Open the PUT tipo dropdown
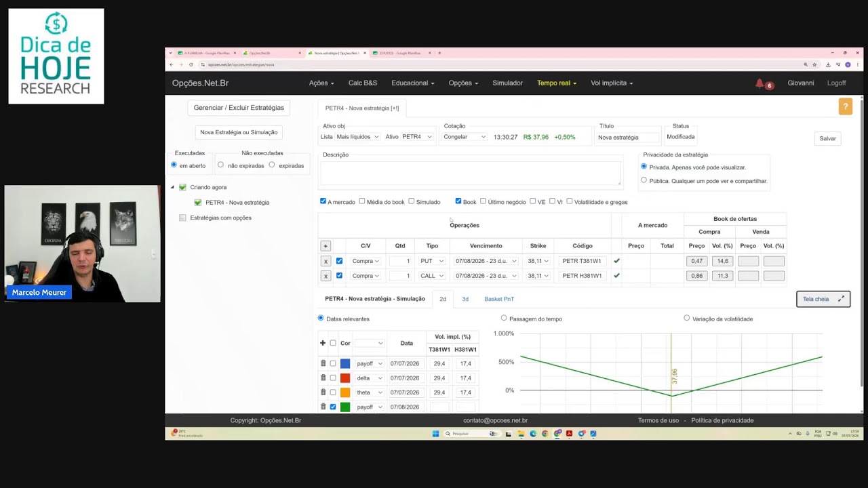The height and width of the screenshot is (488, 868). (x=431, y=261)
